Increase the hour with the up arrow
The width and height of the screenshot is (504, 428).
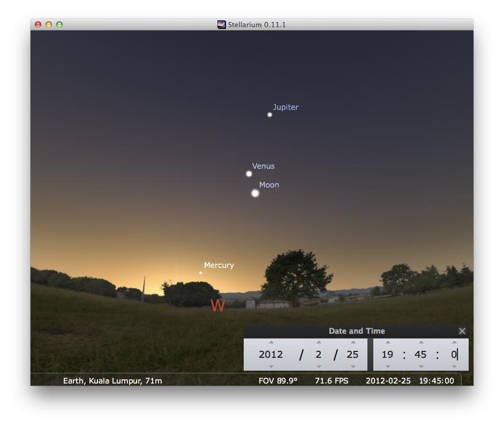point(388,342)
